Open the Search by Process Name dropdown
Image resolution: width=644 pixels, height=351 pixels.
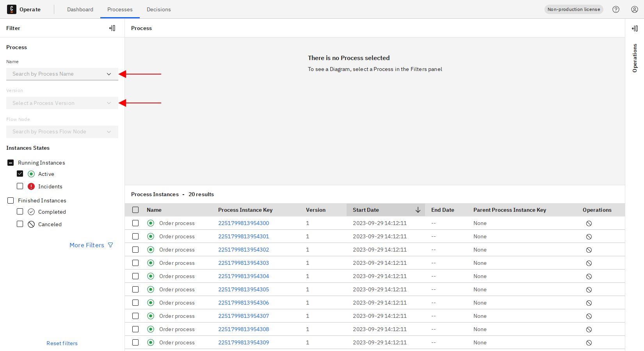tap(62, 74)
